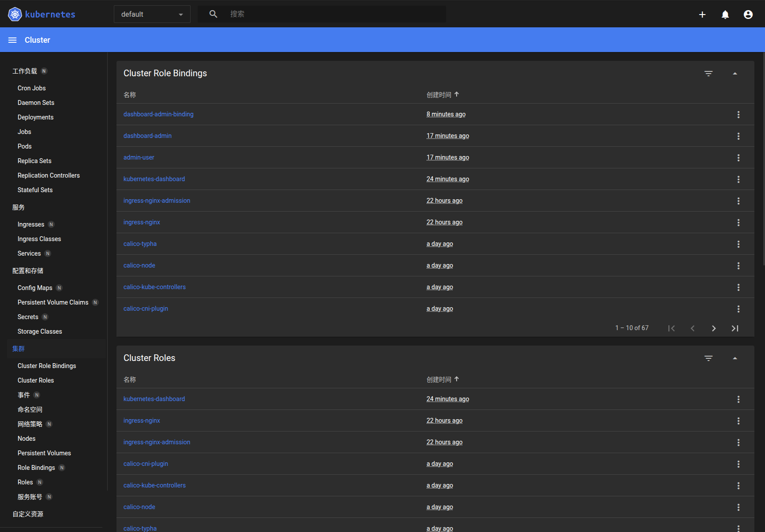
Task: Open Ingress Classes in sidebar
Action: pyautogui.click(x=39, y=239)
